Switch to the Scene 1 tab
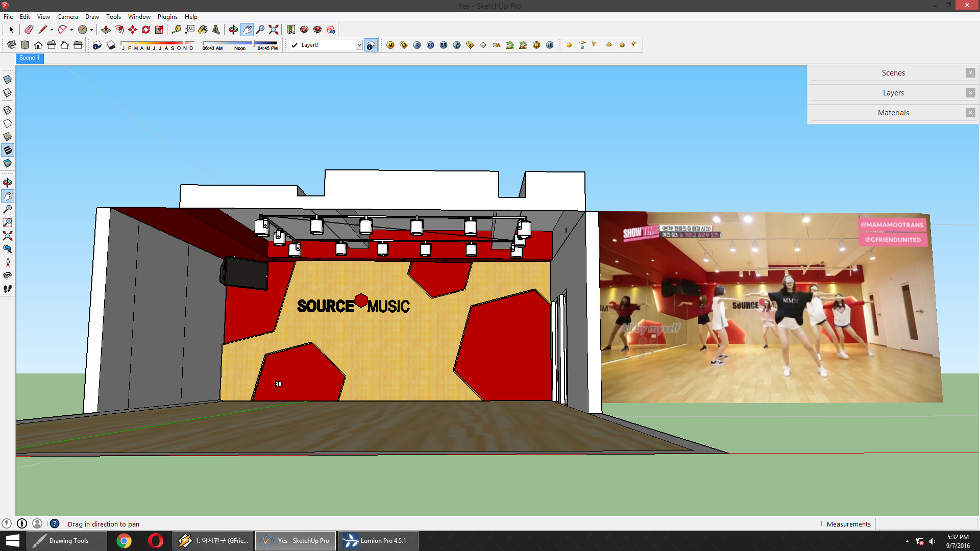The height and width of the screenshot is (551, 980). (29, 58)
